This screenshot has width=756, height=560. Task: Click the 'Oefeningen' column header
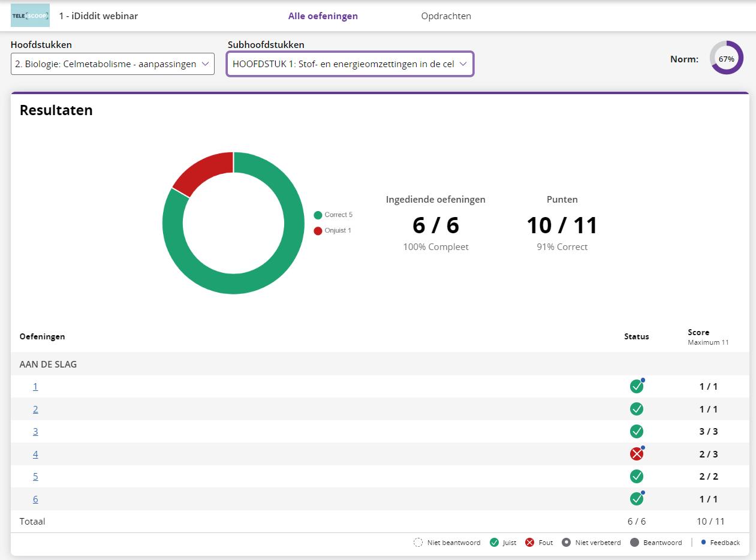43,336
